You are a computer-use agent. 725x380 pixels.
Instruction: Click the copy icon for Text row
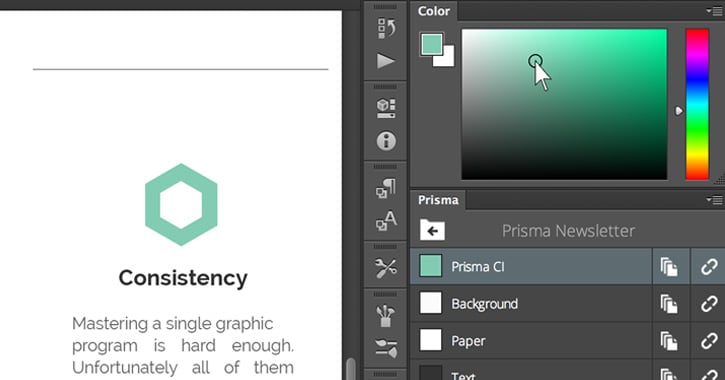pyautogui.click(x=669, y=374)
